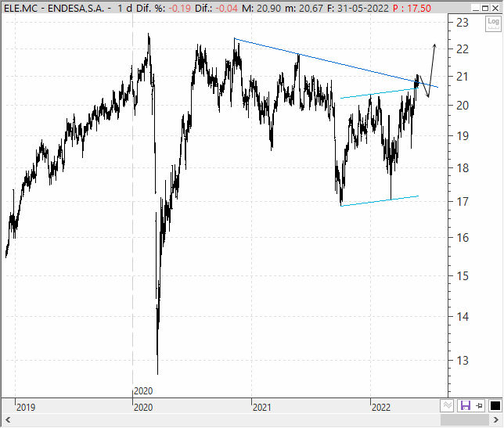Click the horizontal scrollbar thumb

[x=465, y=420]
